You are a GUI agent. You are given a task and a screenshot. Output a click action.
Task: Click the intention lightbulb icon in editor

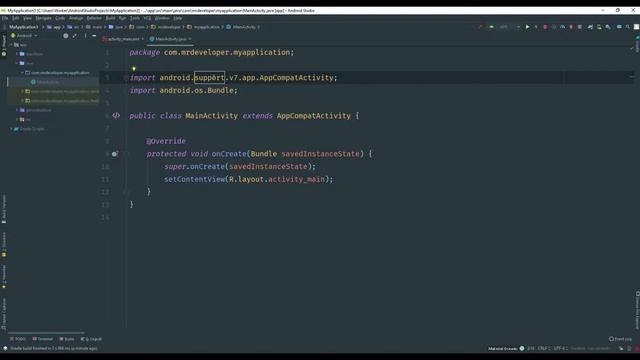[134, 69]
